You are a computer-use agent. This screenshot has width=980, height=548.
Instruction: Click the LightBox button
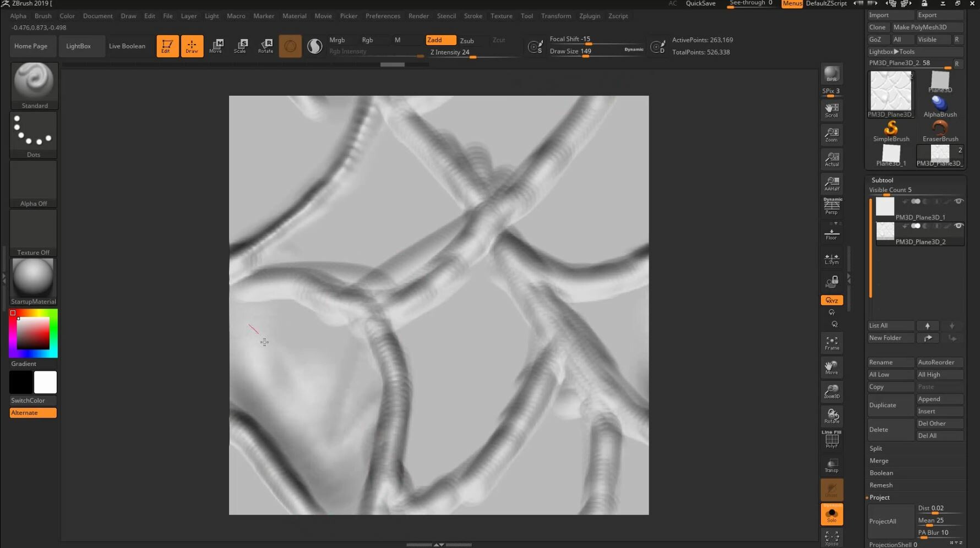tap(78, 46)
